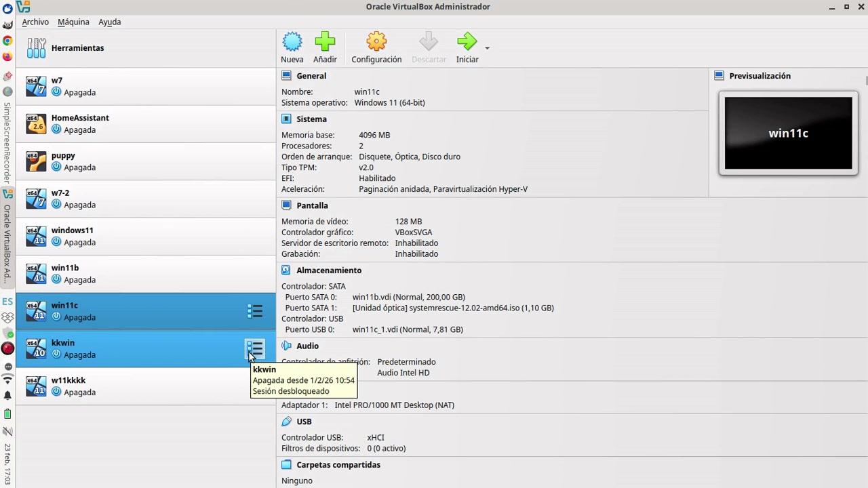The height and width of the screenshot is (488, 868).
Task: Open the Herramientas tools entry
Action: tap(146, 48)
